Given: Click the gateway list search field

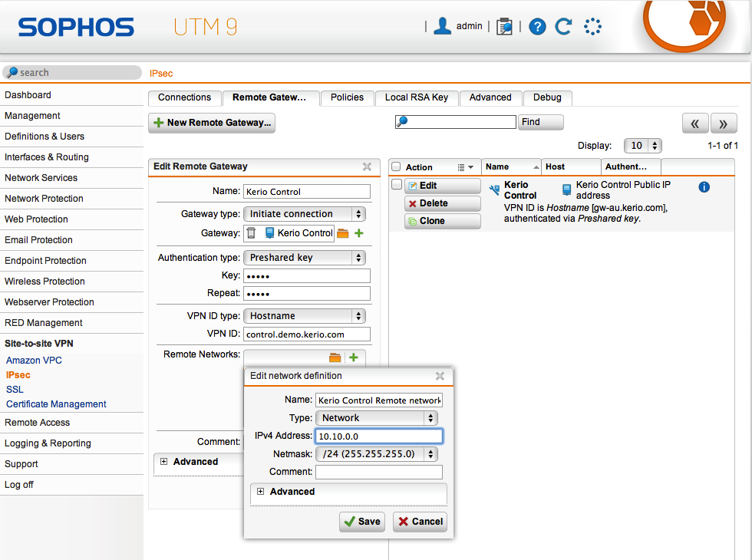Looking at the screenshot, I should 456,122.
